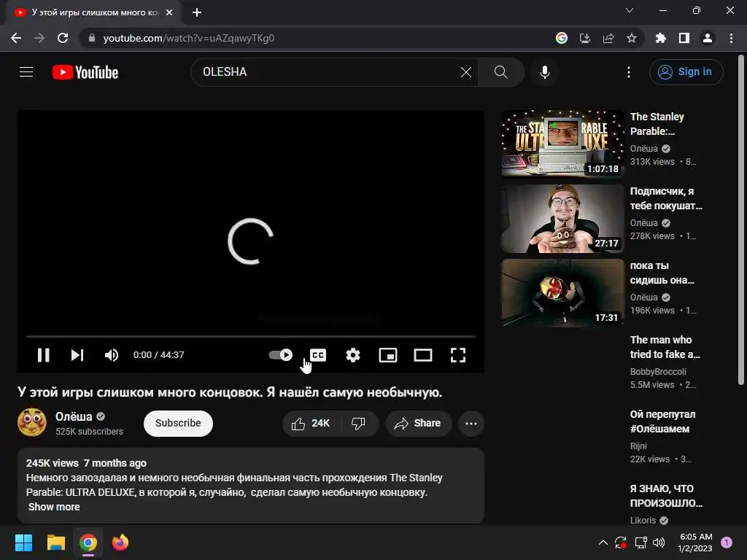Reload the page
Image resolution: width=747 pixels, height=560 pixels.
(63, 38)
